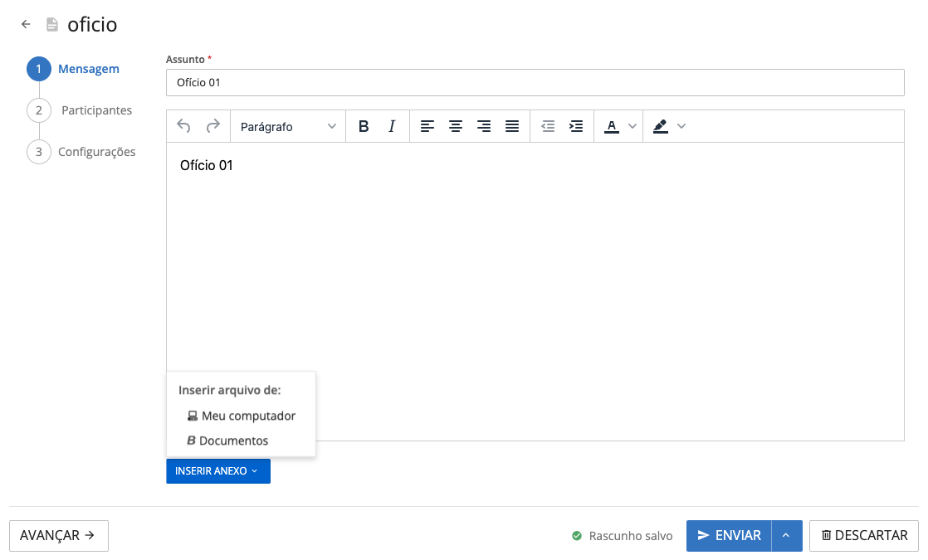This screenshot has height=560, width=928.
Task: Expand the font color picker arrow
Action: (x=632, y=126)
